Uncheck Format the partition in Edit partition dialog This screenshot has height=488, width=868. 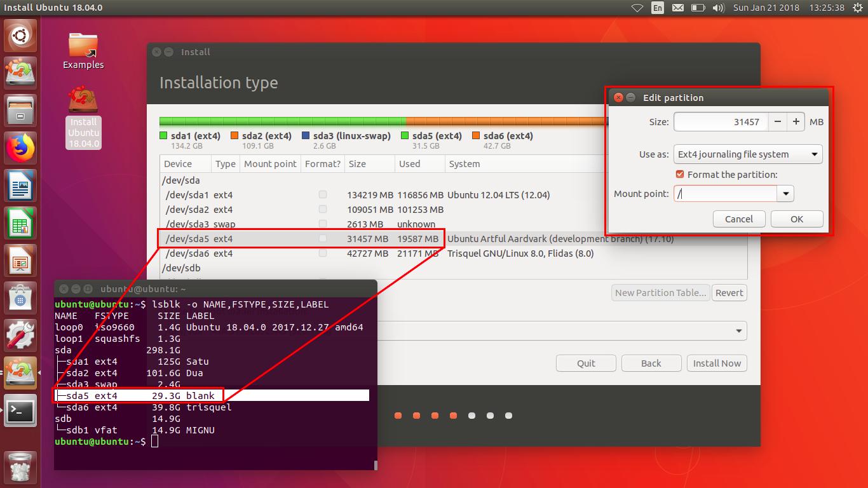point(680,174)
